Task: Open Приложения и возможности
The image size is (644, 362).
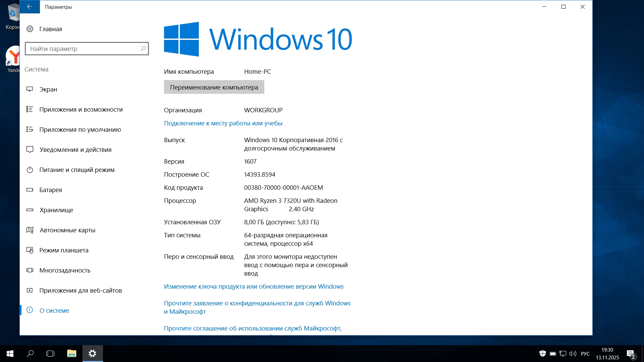Action: (x=81, y=110)
